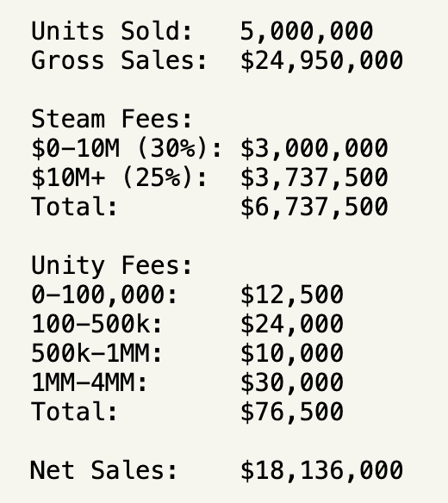This screenshot has width=448, height=503.
Task: Select the $3,737,500 fee amount
Action: click(x=314, y=178)
